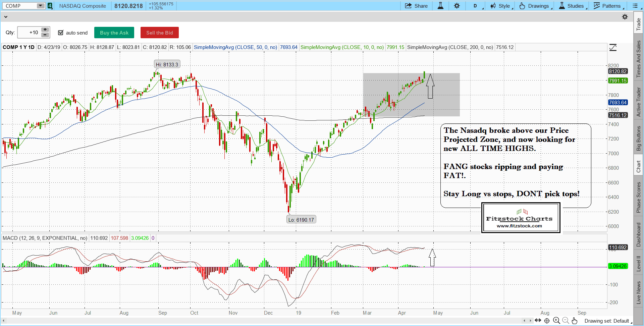Click the curve icon right of study labels

tap(613, 48)
